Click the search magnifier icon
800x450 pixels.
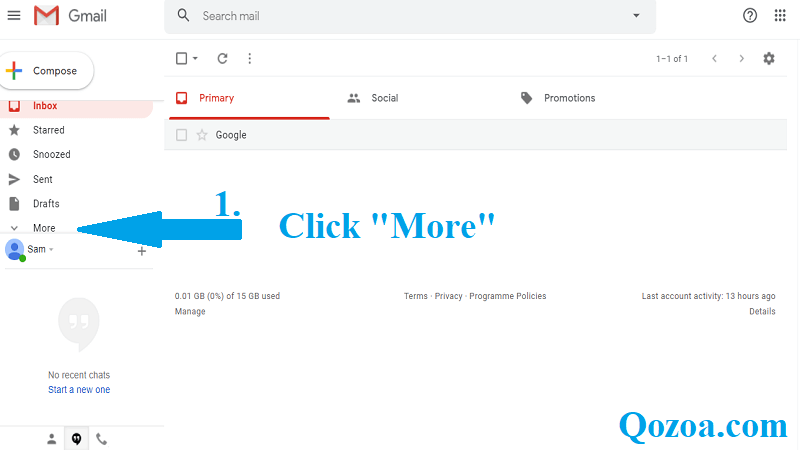point(183,16)
